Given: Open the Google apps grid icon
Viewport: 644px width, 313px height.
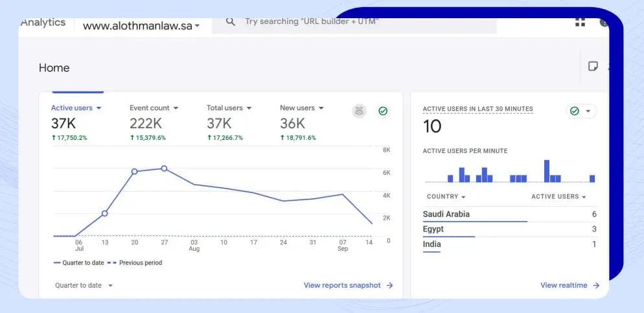Looking at the screenshot, I should (x=580, y=22).
